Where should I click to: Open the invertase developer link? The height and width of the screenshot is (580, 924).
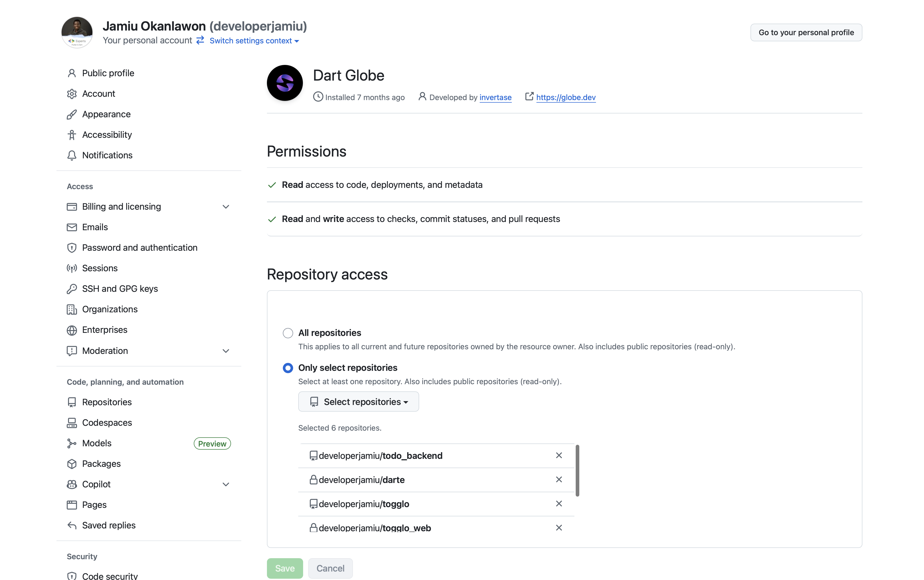tap(495, 98)
